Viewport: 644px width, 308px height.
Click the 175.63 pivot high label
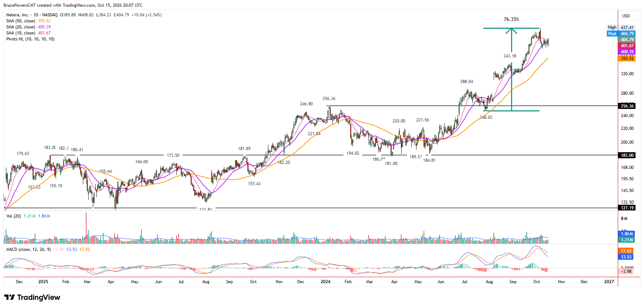[23, 154]
